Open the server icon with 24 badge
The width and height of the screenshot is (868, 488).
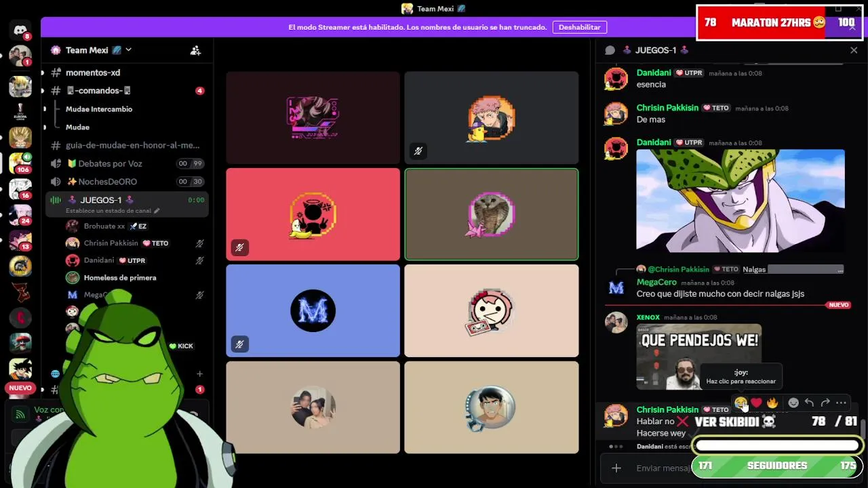point(20,214)
